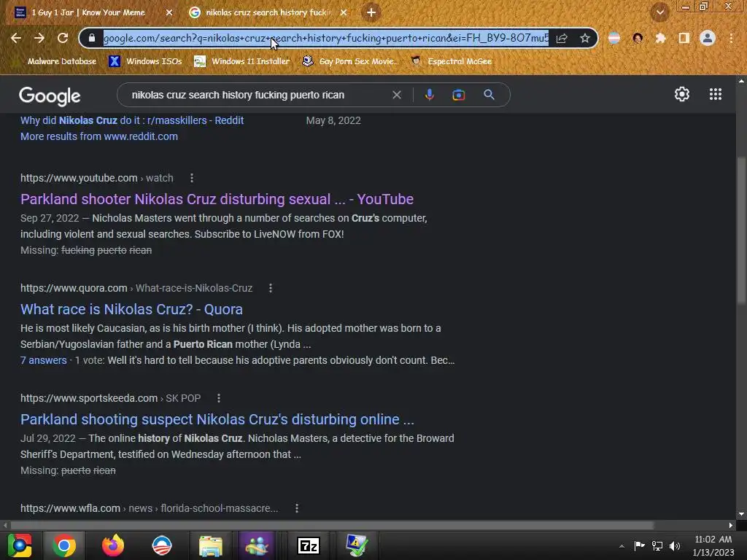The width and height of the screenshot is (747, 560).
Task: Open options for the quora.com result
Action: [270, 288]
